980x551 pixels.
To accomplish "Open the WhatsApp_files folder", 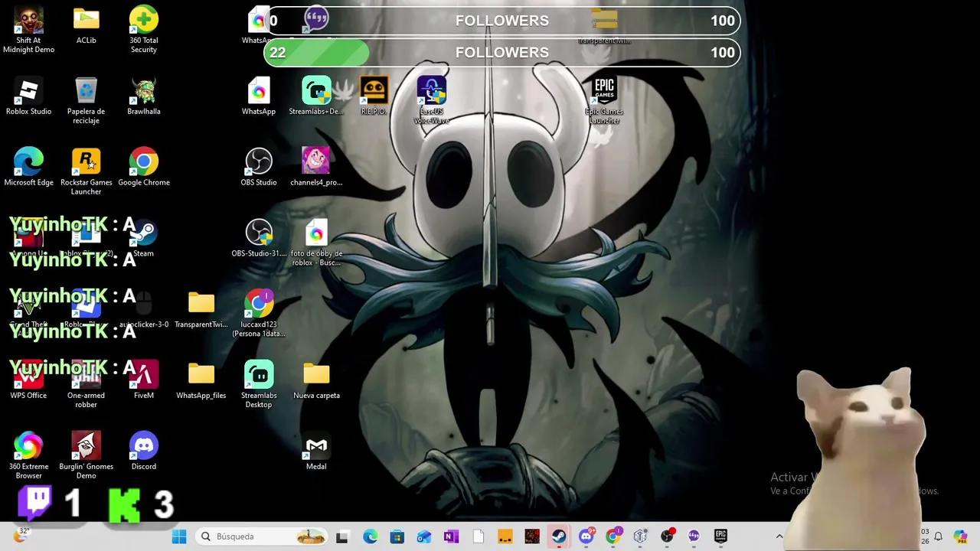I will tap(201, 381).
